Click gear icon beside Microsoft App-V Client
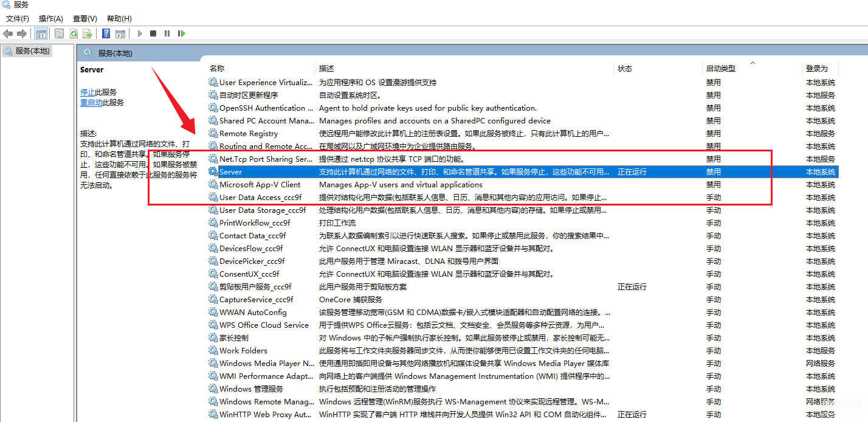This screenshot has width=868, height=422. coord(213,184)
